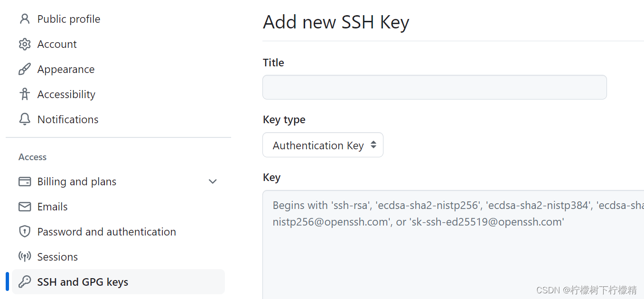Screen dimensions: 644x299
Task: Open the Key type dropdown
Action: [323, 145]
